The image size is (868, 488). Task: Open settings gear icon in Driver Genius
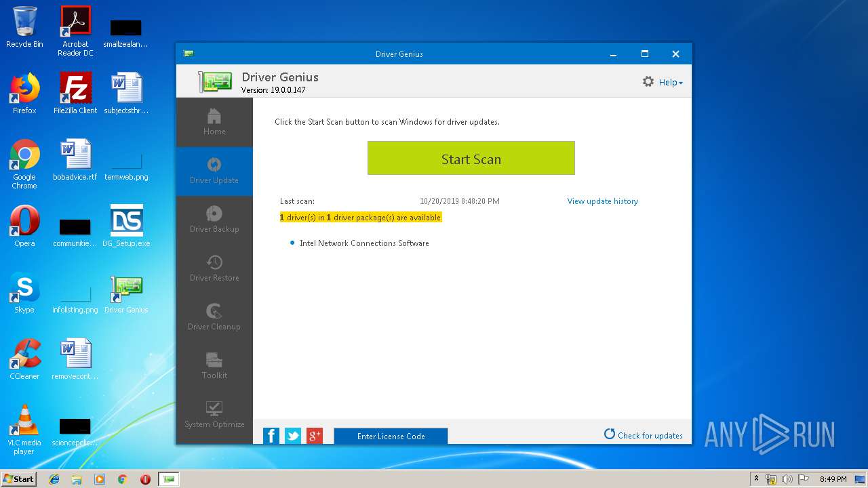pos(648,81)
